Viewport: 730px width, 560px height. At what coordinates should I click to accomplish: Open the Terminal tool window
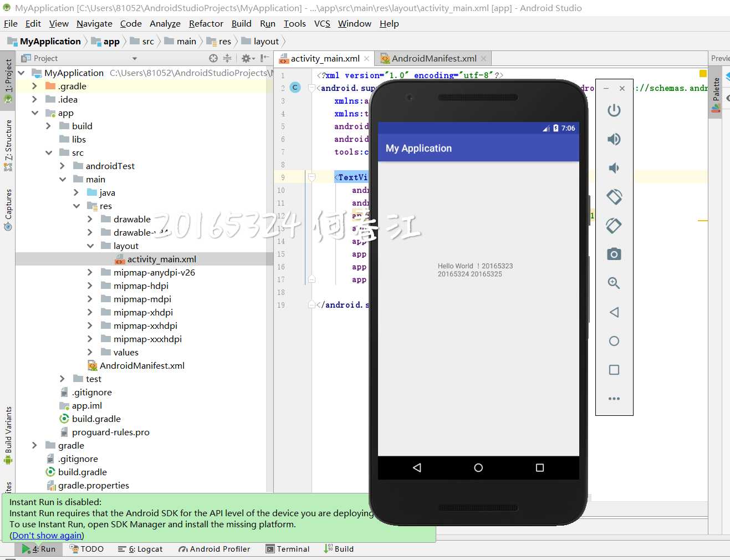288,549
